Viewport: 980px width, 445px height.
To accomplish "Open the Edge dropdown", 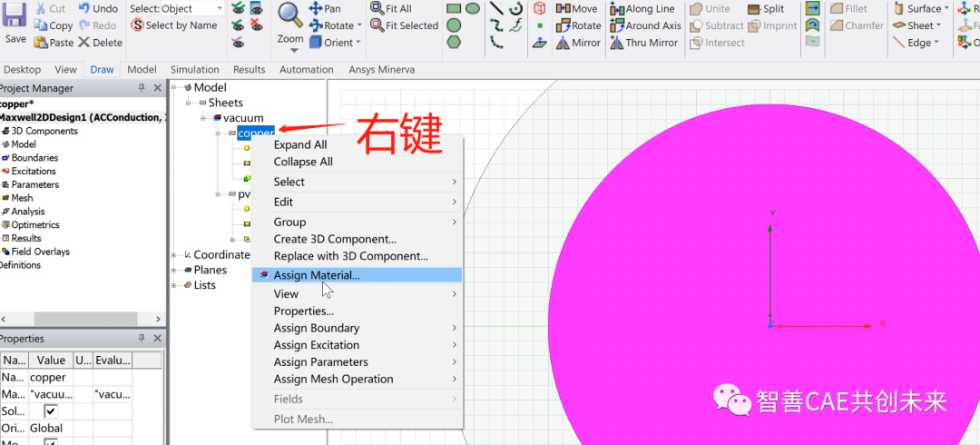I will pyautogui.click(x=936, y=43).
